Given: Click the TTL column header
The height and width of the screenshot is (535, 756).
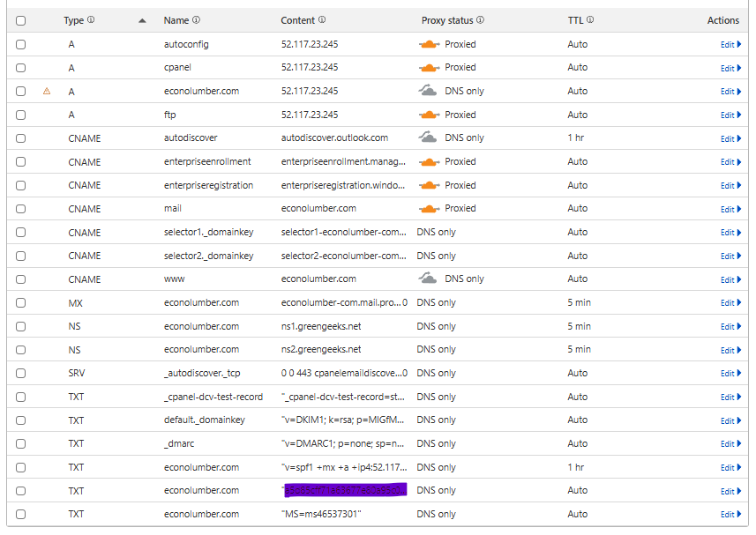Looking at the screenshot, I should coord(576,20).
